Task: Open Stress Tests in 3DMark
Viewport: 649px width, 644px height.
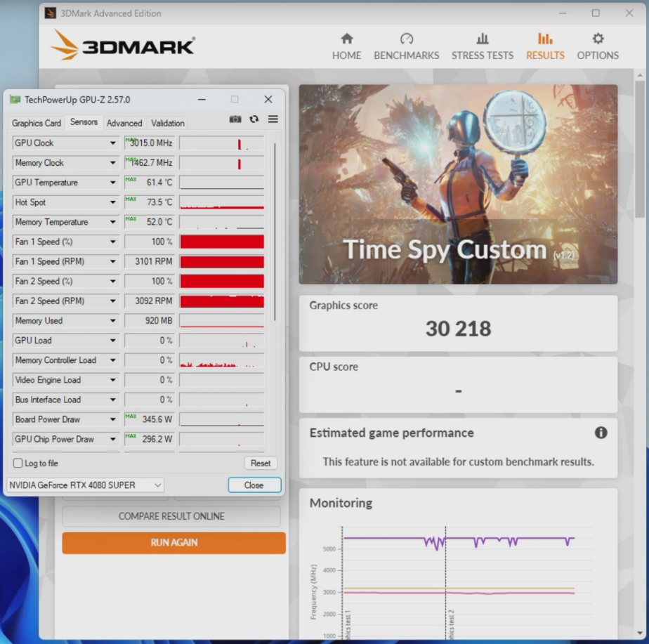Action: tap(482, 46)
